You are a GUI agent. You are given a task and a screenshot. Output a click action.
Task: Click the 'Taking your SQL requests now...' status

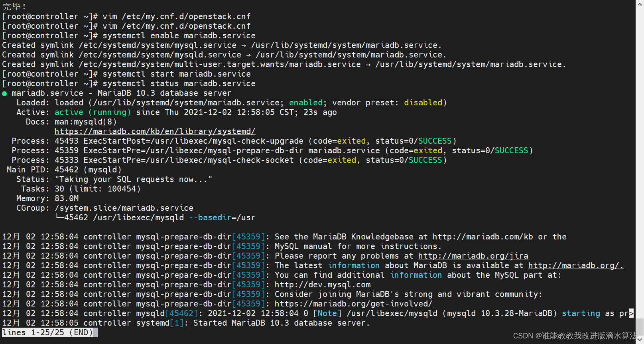coord(134,179)
